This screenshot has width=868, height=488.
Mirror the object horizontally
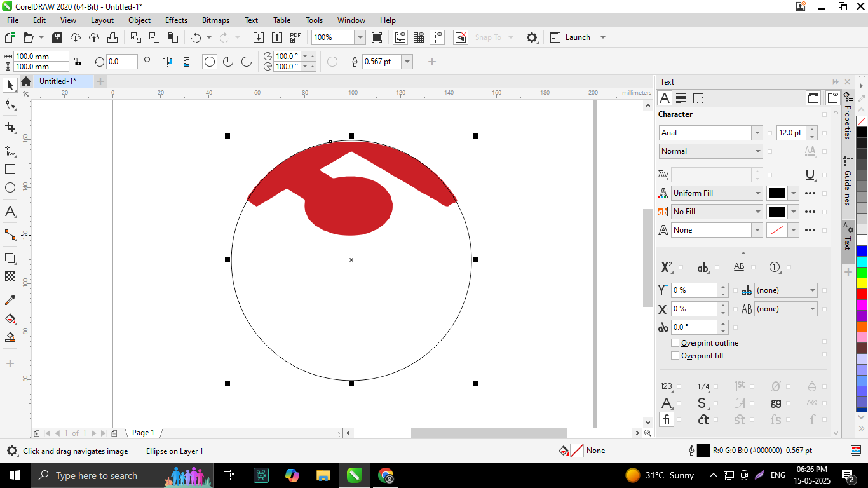(x=168, y=62)
